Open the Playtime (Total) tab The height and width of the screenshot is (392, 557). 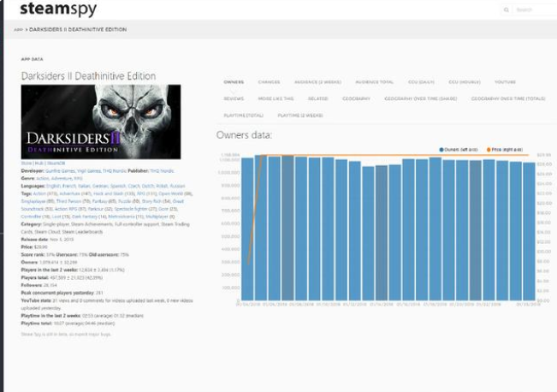[x=243, y=116]
